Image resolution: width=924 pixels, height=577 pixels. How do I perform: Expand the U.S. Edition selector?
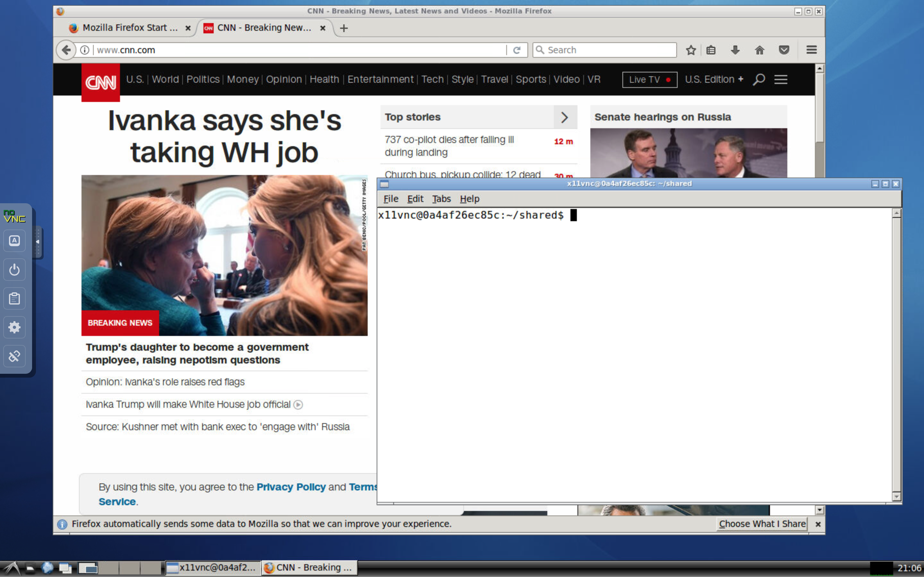pos(714,79)
